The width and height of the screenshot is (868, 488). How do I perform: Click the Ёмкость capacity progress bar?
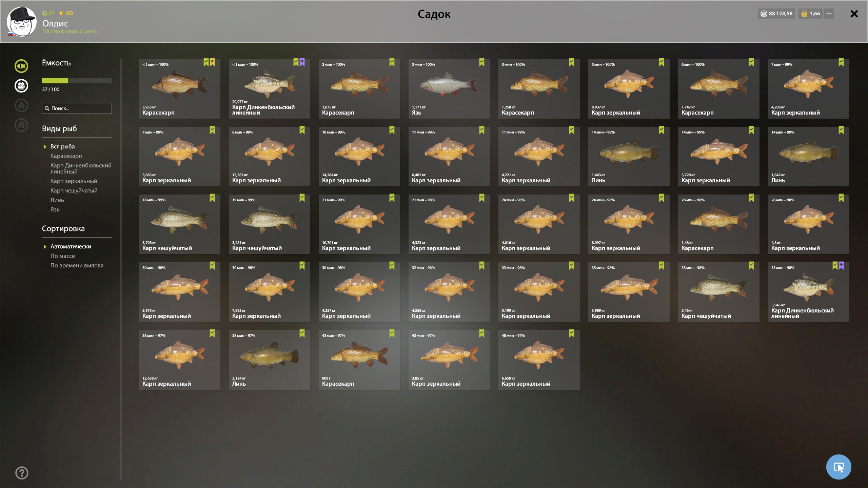pyautogui.click(x=77, y=81)
